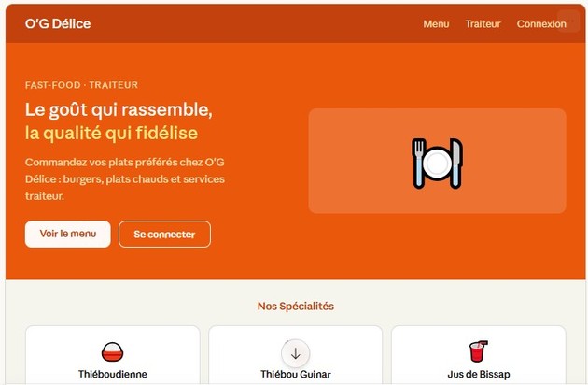Click the Commandez vos plats préférés description

(x=125, y=178)
